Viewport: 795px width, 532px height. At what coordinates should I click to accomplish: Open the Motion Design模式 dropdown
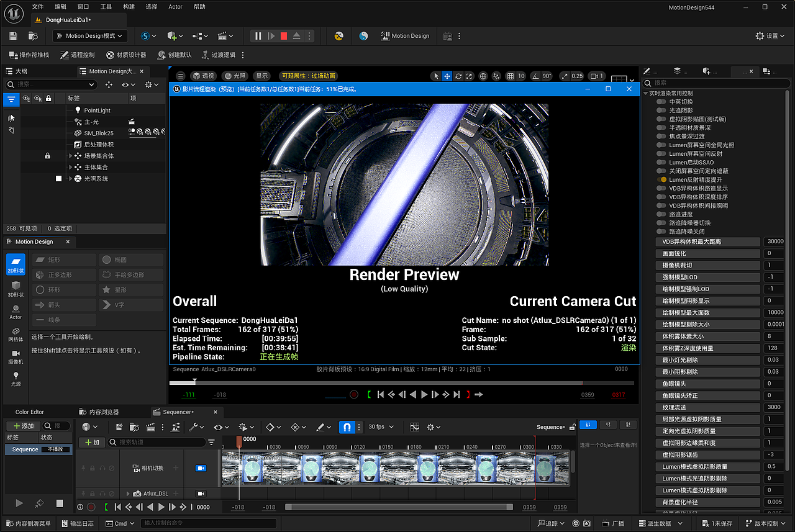click(x=90, y=36)
